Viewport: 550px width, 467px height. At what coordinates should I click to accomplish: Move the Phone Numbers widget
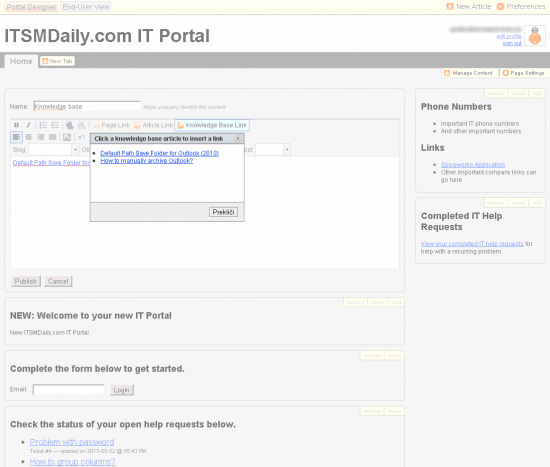pyautogui.click(x=518, y=93)
